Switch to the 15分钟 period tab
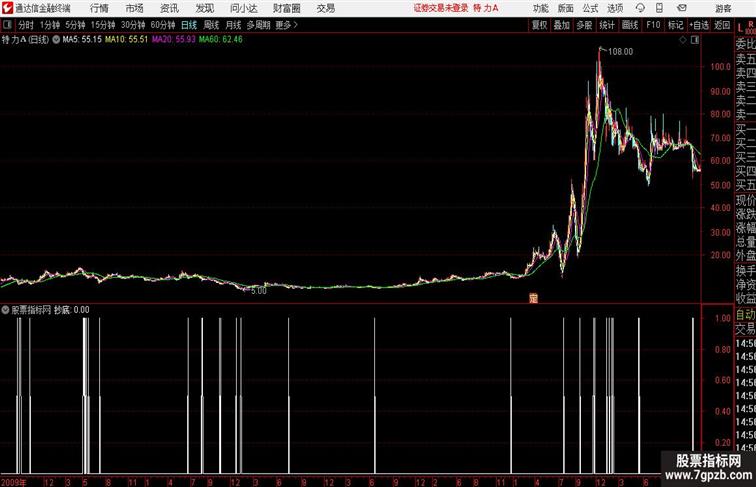The height and width of the screenshot is (487, 756). pos(103,25)
